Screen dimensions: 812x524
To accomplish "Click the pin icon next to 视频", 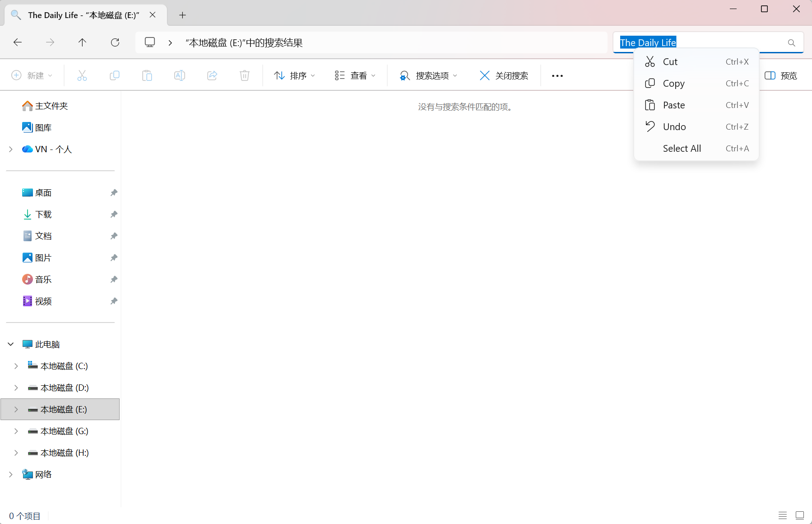I will click(114, 301).
